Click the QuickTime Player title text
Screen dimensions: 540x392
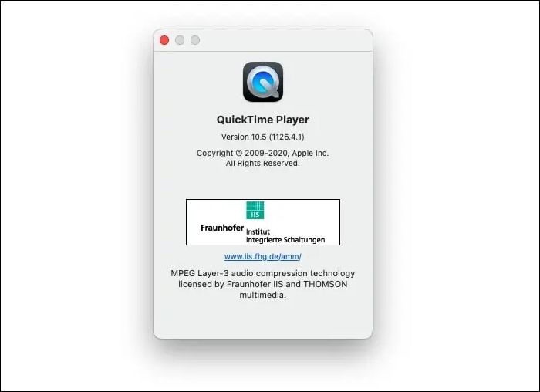(263, 120)
